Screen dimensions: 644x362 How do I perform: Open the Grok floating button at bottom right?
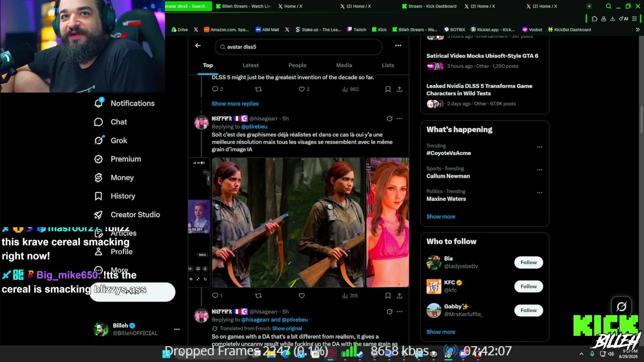pyautogui.click(x=622, y=306)
